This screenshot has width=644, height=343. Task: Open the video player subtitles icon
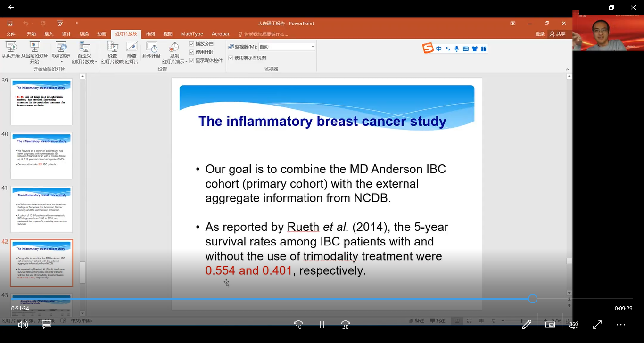click(46, 325)
